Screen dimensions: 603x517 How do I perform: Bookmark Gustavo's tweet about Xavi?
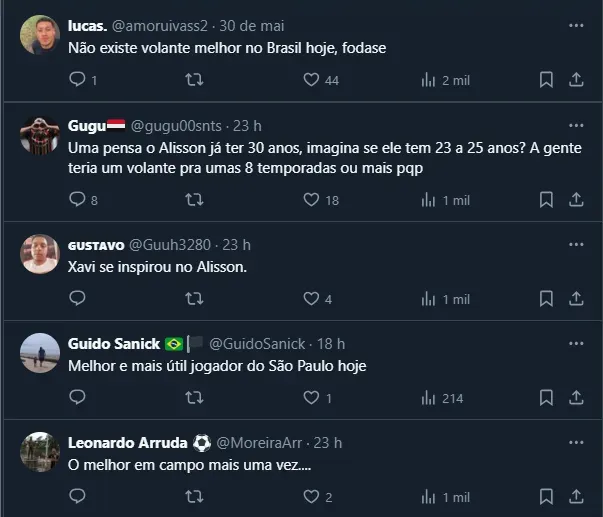click(546, 299)
